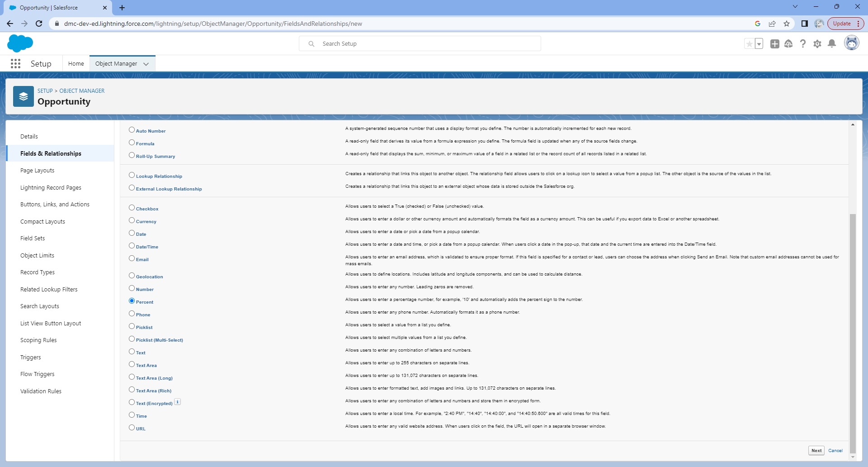Open the Notifications bell

point(831,44)
